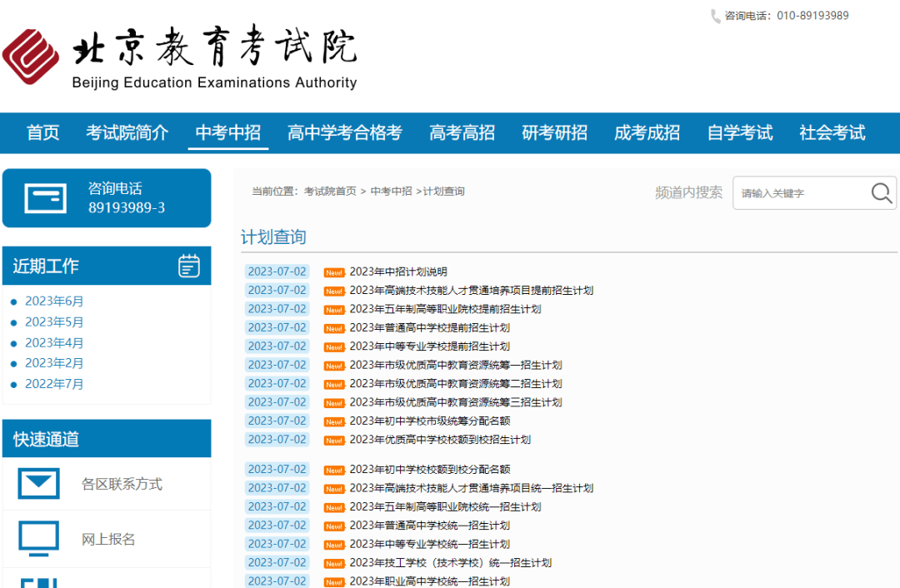Select the 社会考试 menu item
The width and height of the screenshot is (900, 588).
831,132
